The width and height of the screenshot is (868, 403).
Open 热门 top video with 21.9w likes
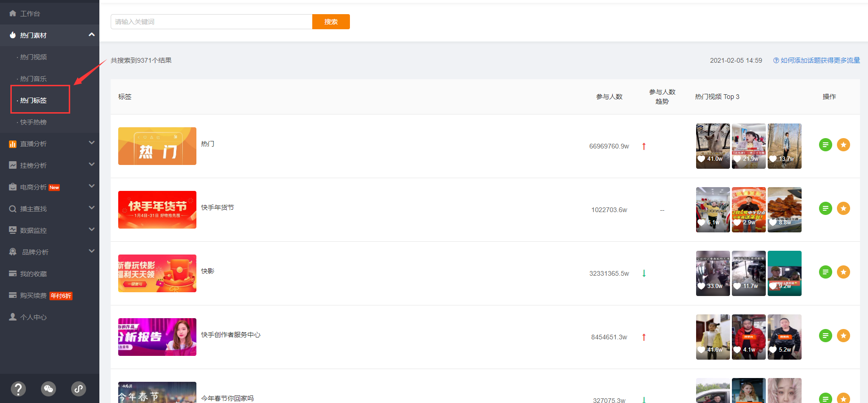click(749, 146)
